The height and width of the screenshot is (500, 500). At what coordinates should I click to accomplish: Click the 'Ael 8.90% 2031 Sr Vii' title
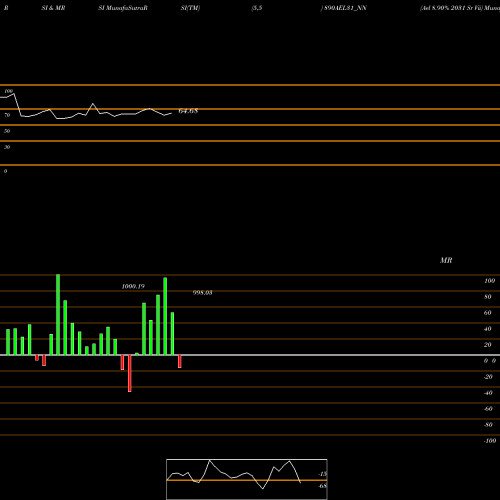[x=451, y=8]
